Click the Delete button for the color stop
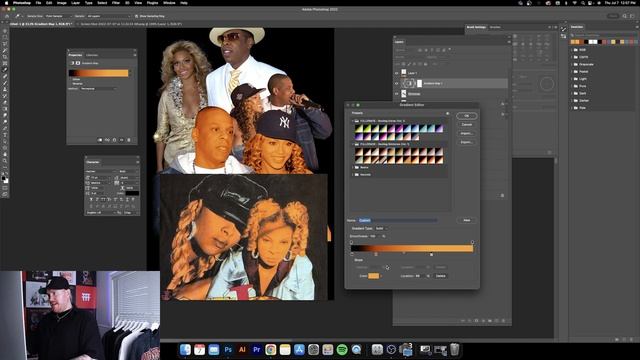The width and height of the screenshot is (640, 360). pyautogui.click(x=440, y=276)
